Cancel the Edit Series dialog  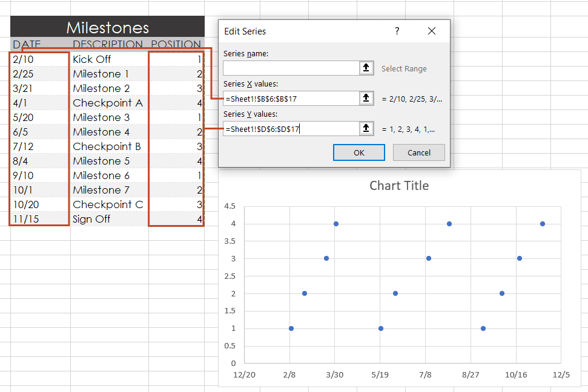coord(418,152)
